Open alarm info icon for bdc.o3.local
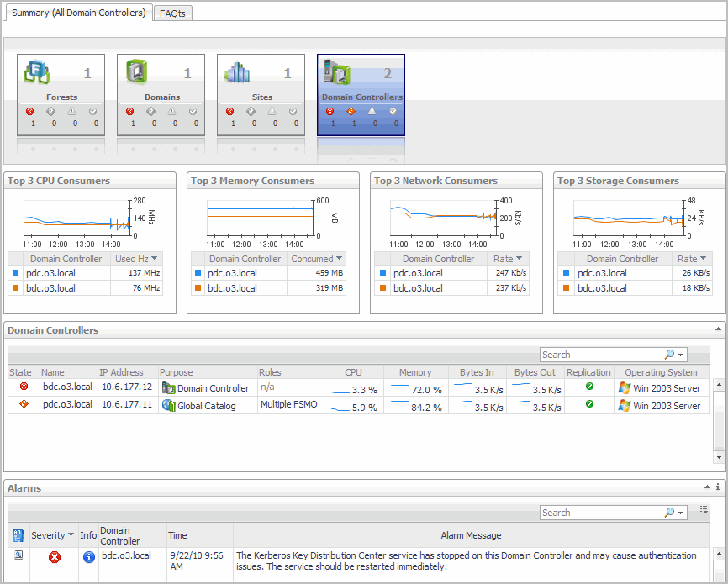Image resolution: width=728 pixels, height=584 pixels. (x=89, y=557)
